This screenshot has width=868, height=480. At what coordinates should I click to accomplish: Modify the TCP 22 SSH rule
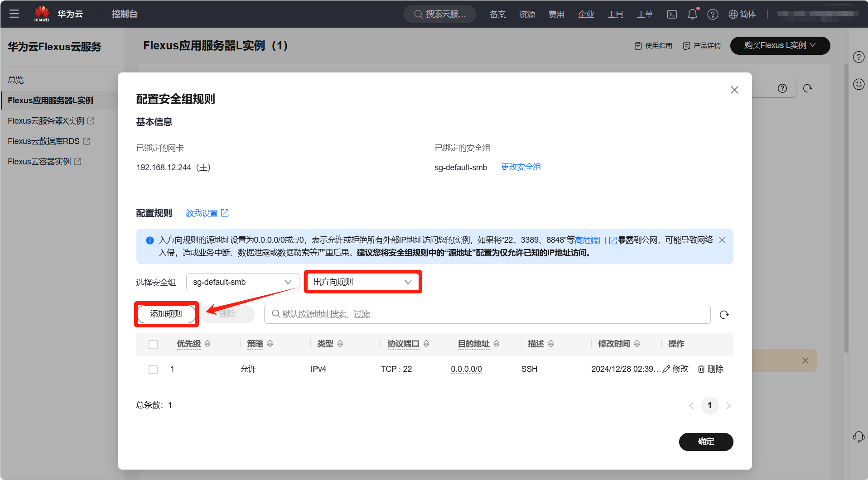675,369
